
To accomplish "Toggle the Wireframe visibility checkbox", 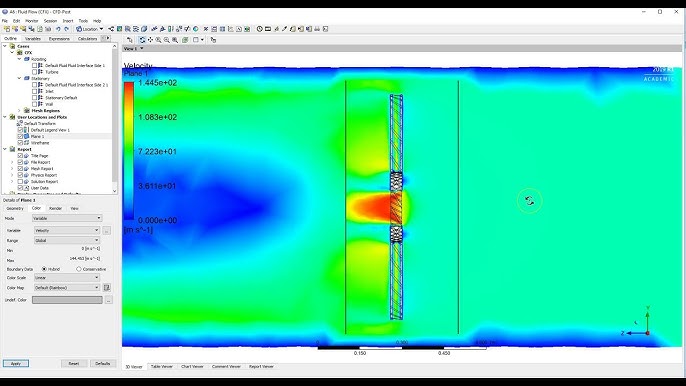I will [20, 143].
